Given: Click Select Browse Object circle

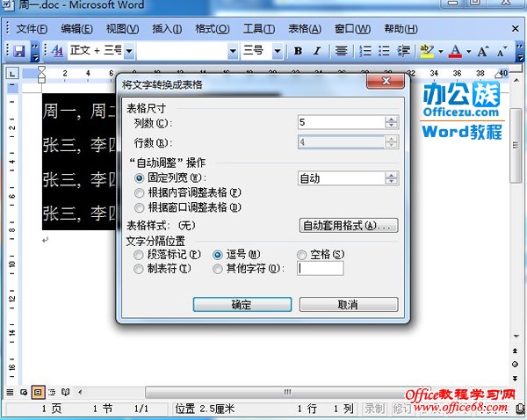Looking at the screenshot, I should (515, 364).
